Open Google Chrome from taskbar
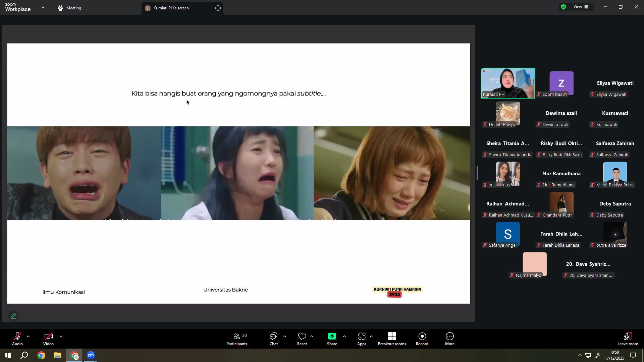644x362 pixels. pyautogui.click(x=41, y=355)
